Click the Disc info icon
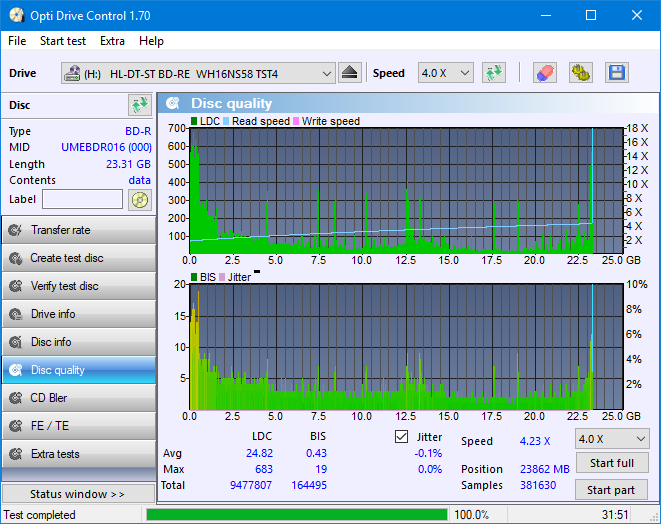Image resolution: width=661 pixels, height=524 pixels. click(16, 342)
